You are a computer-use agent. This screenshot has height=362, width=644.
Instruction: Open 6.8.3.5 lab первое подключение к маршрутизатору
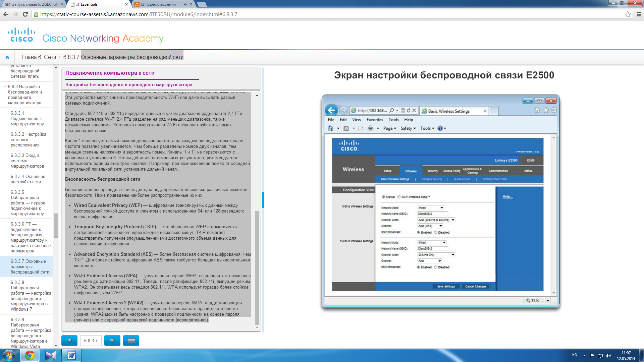27,203
